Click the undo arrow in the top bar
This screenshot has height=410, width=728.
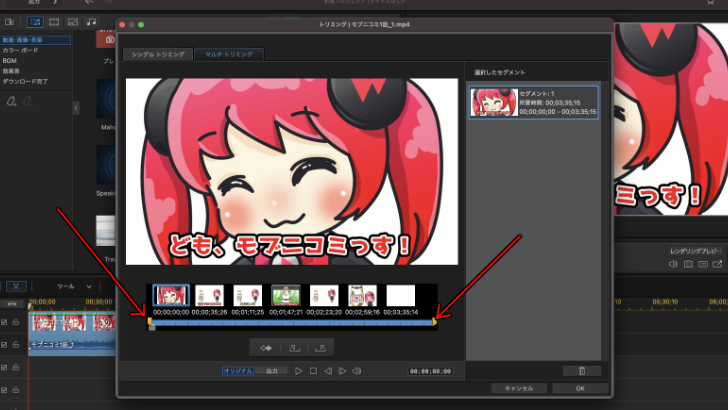coord(89,2)
